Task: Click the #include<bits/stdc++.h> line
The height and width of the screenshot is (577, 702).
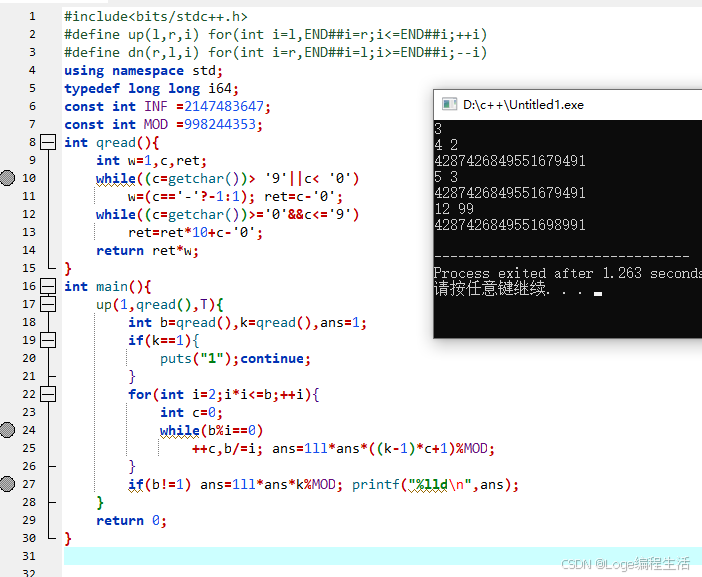Action: pos(156,17)
